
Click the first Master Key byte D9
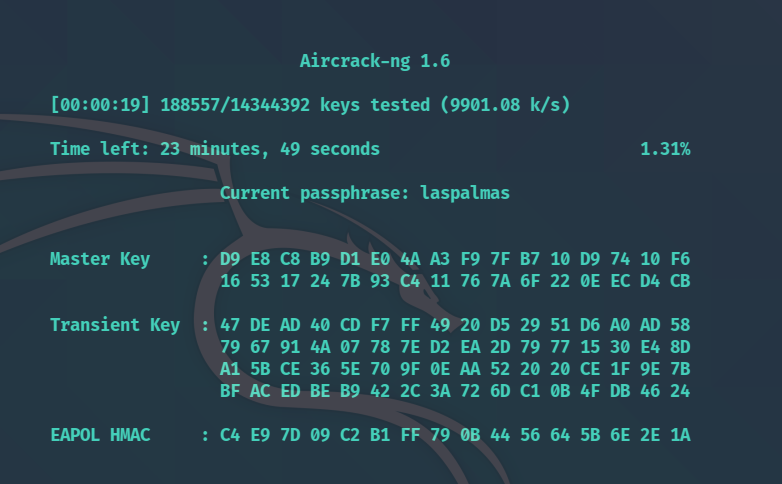click(x=230, y=259)
